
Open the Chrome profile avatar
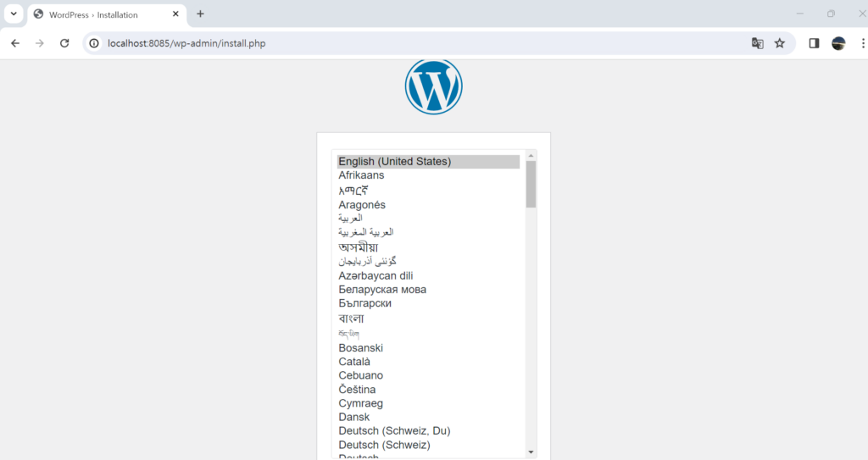(x=838, y=43)
